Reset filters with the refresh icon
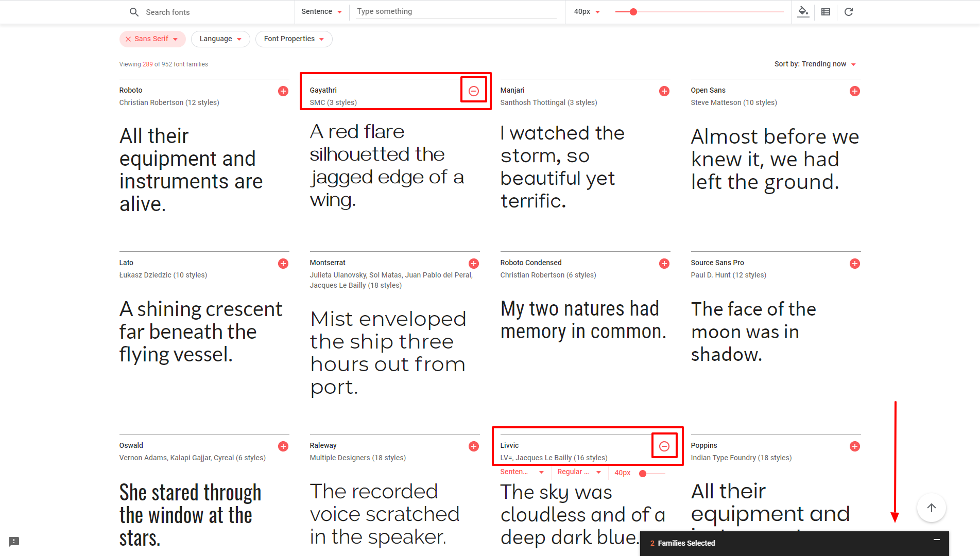The width and height of the screenshot is (980, 556). click(849, 12)
